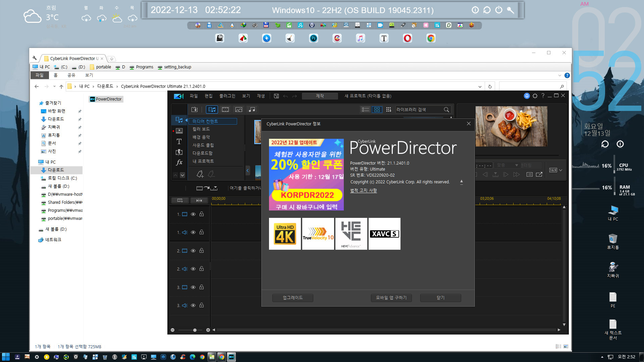Open the library menu grid-arrow icon
644x362 pixels.
tap(389, 110)
